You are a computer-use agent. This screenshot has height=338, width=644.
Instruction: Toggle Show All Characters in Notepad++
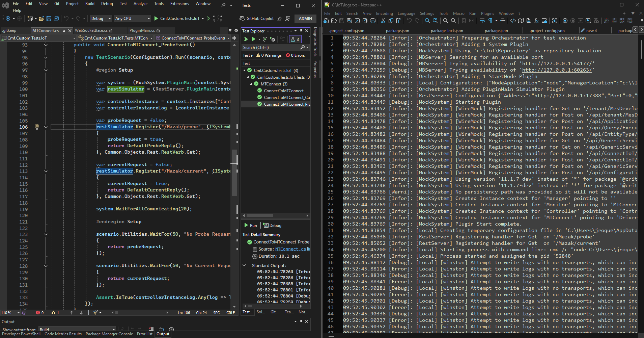click(x=490, y=21)
